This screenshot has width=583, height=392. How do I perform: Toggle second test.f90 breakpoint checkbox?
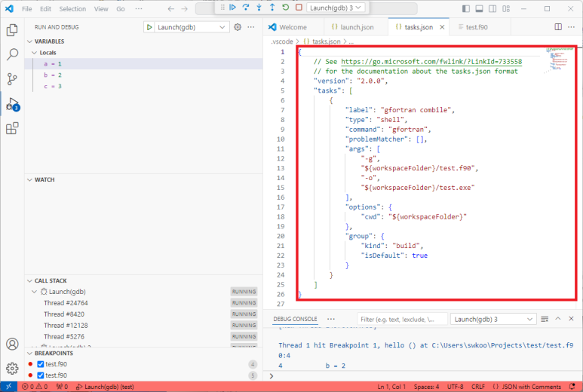(x=41, y=375)
